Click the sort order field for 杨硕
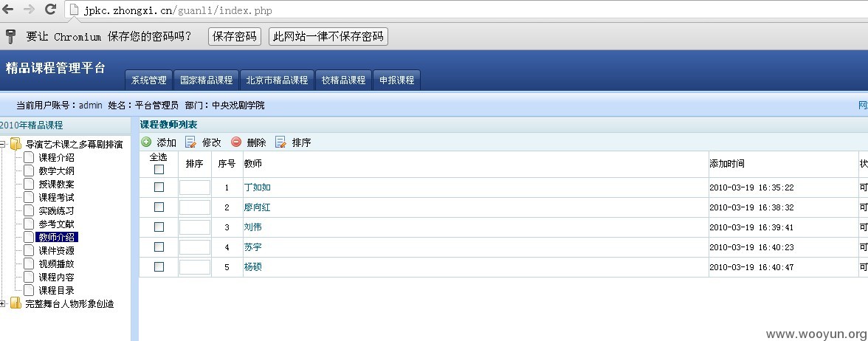868x341 pixels. [195, 267]
